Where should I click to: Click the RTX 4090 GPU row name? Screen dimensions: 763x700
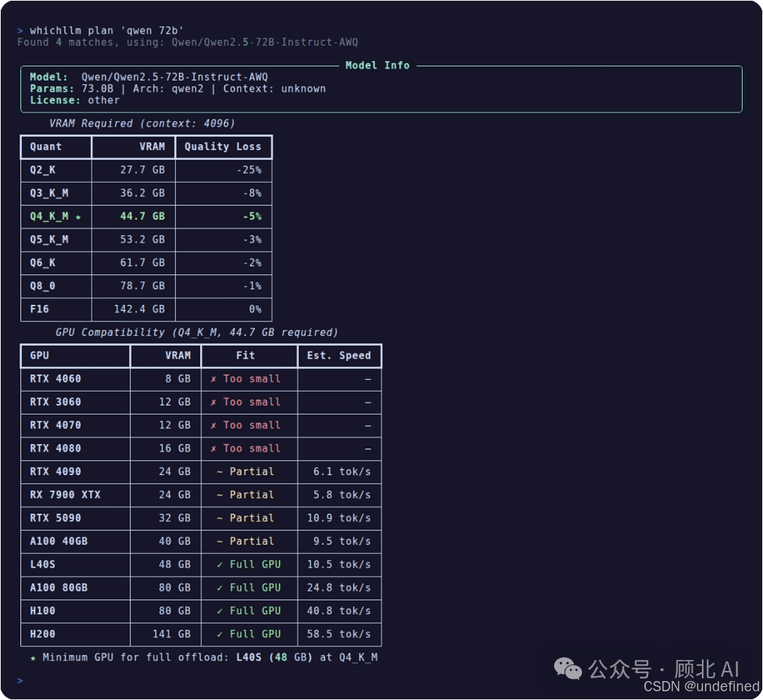(55, 472)
